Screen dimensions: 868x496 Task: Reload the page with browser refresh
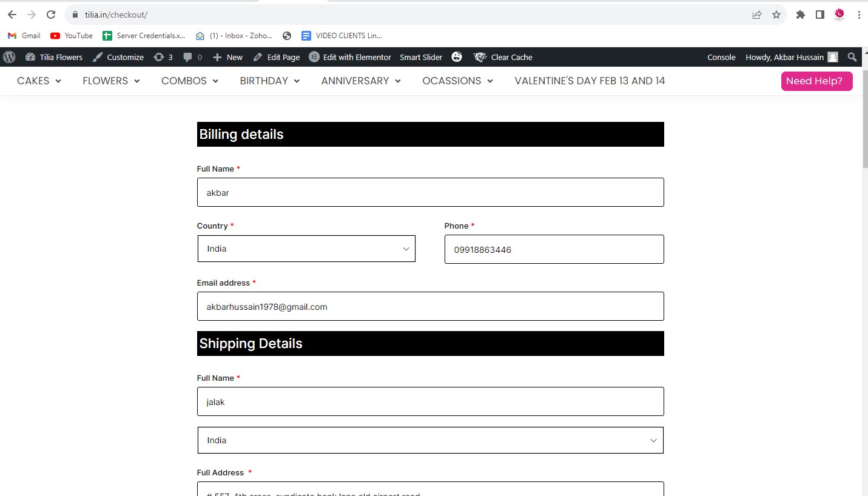[51, 15]
